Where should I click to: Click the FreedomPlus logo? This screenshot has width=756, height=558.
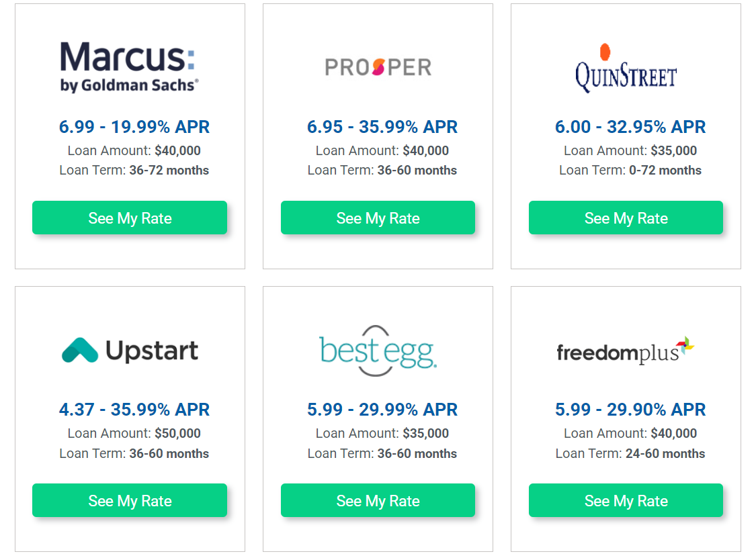[626, 351]
